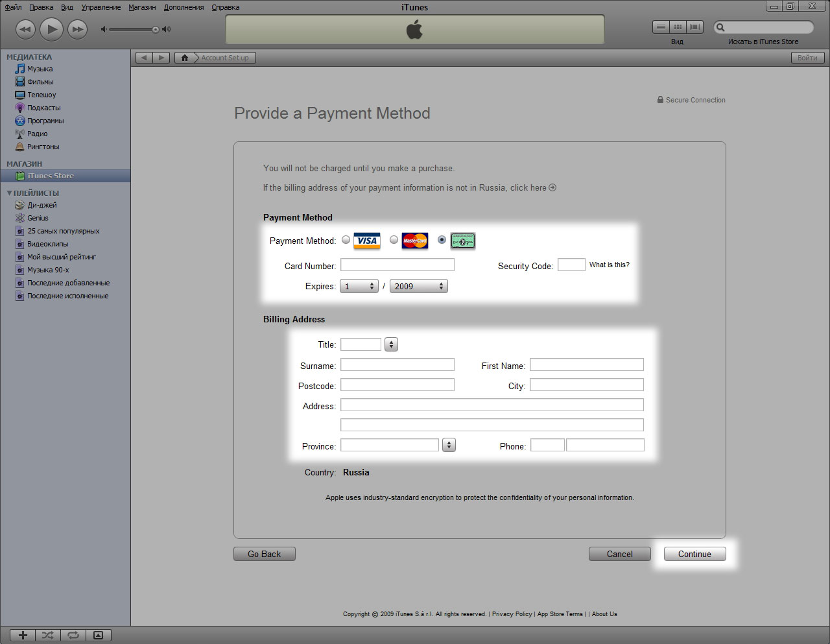
Task: Click the Card Number field
Action: [397, 265]
